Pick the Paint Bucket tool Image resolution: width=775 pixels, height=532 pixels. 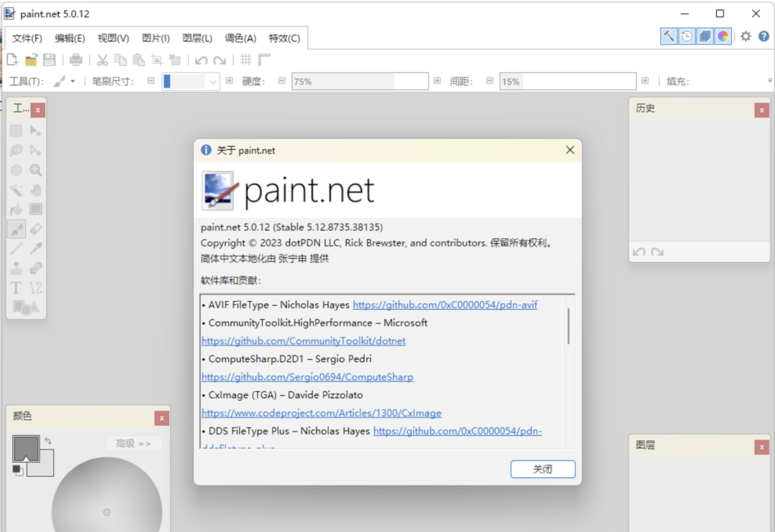coord(16,209)
